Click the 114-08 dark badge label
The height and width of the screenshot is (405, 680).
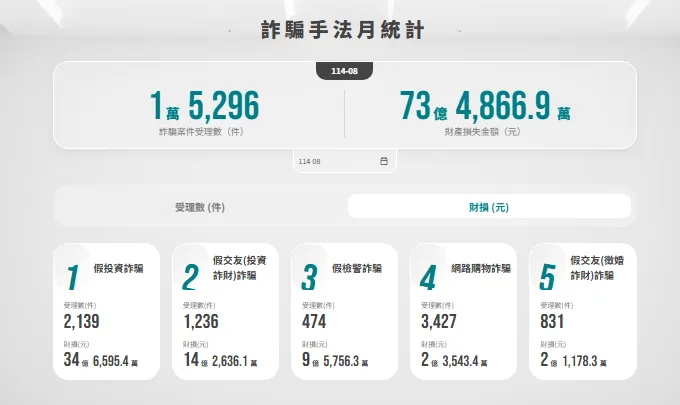[x=344, y=71]
